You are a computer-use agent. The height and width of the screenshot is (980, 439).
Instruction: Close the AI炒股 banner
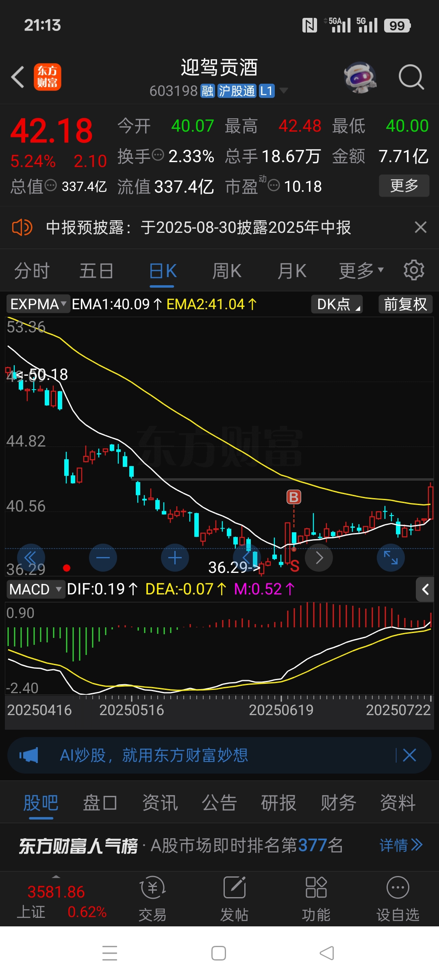coord(409,755)
